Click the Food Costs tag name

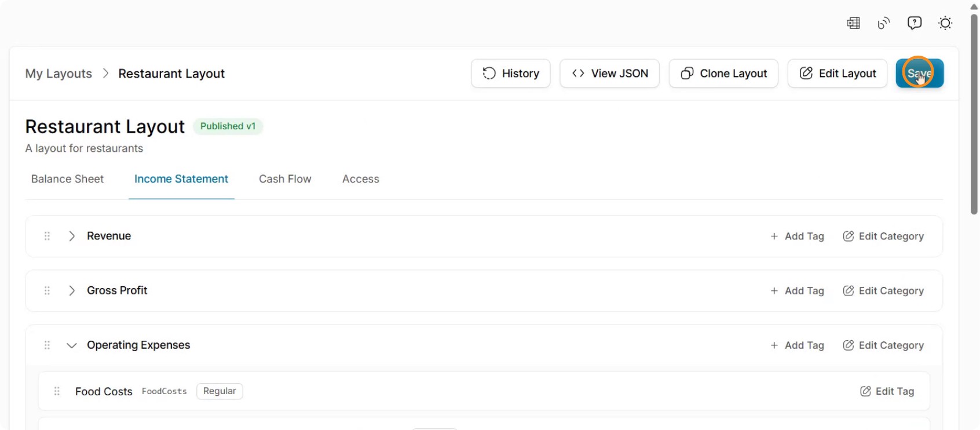(x=104, y=391)
